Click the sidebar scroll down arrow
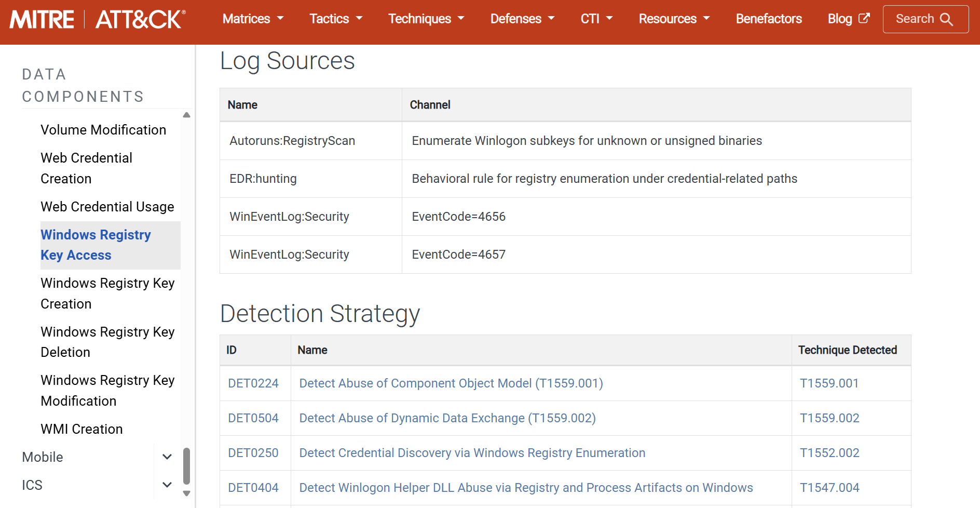 (187, 493)
